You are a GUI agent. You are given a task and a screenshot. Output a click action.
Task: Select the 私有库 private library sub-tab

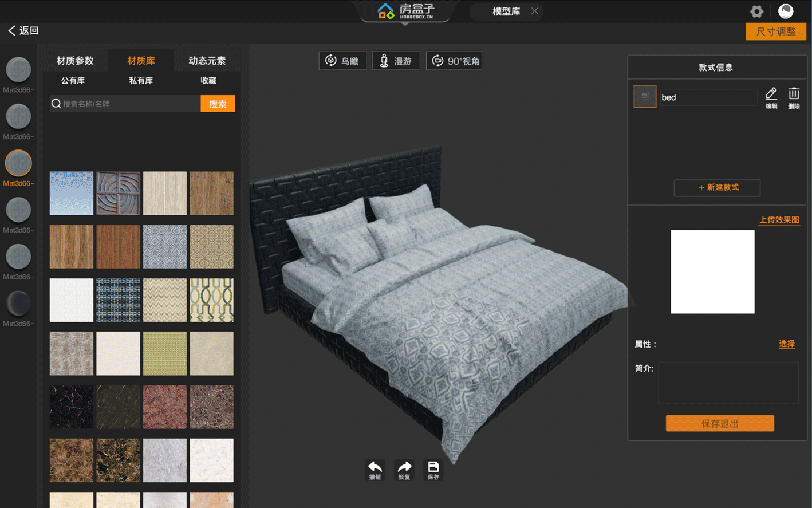tap(141, 81)
